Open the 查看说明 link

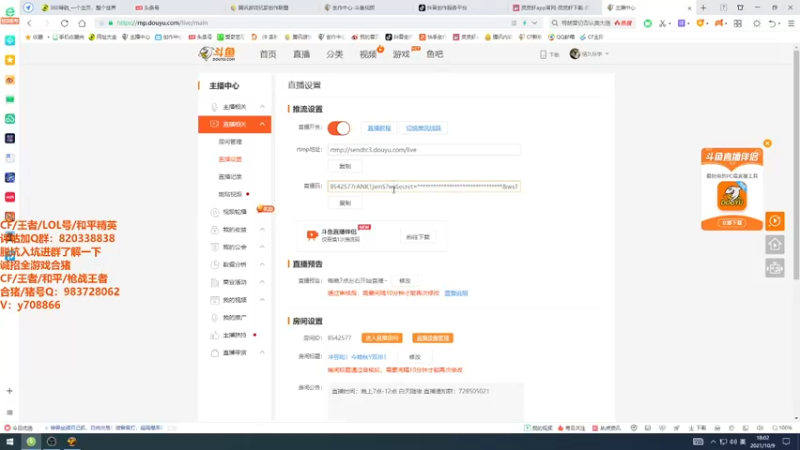click(x=456, y=293)
